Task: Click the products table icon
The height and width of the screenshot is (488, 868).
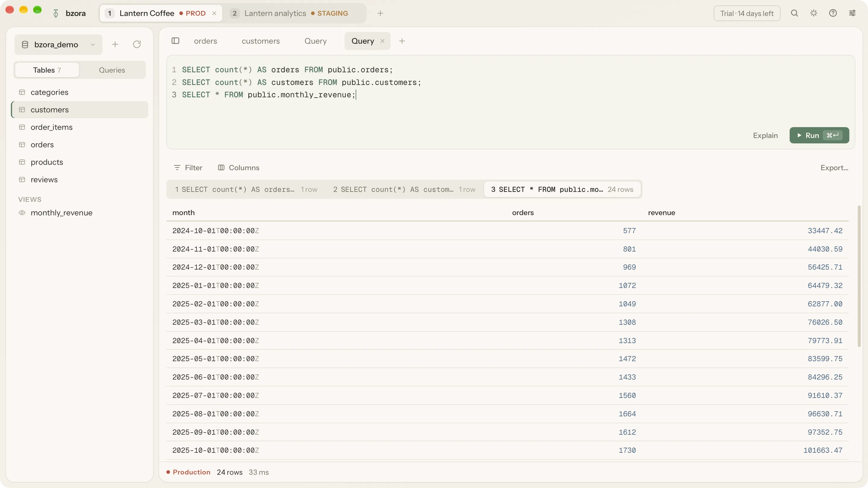Action: pyautogui.click(x=22, y=162)
